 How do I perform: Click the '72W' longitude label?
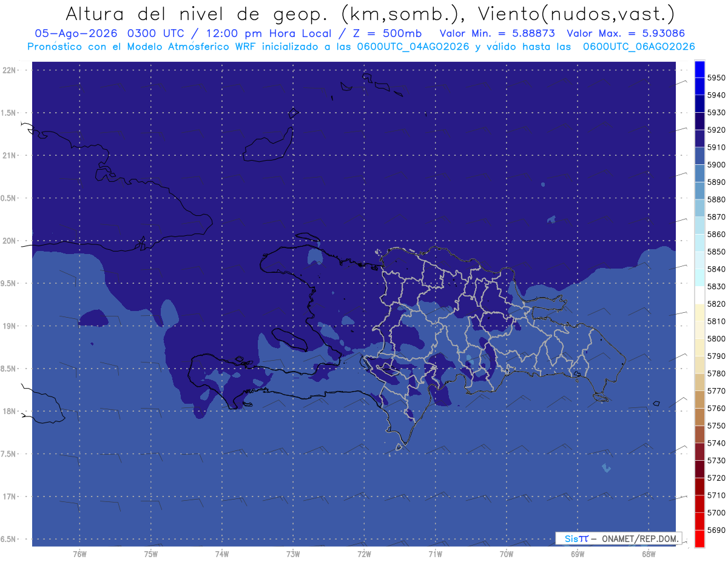364,554
